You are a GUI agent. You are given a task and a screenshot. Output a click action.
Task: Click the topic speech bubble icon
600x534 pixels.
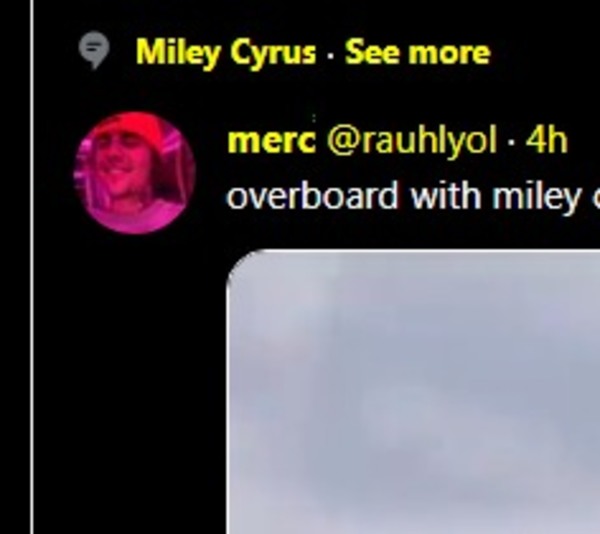pyautogui.click(x=94, y=50)
